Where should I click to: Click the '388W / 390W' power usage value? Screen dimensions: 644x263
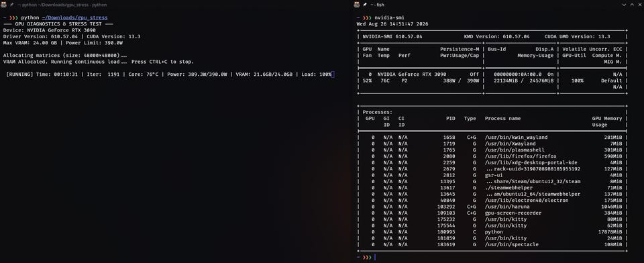click(461, 81)
